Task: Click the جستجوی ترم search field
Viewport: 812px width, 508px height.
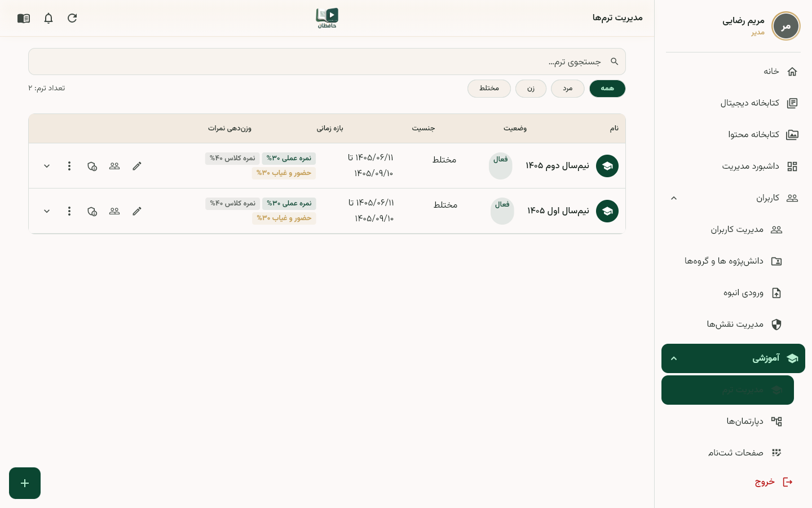Action: click(327, 62)
